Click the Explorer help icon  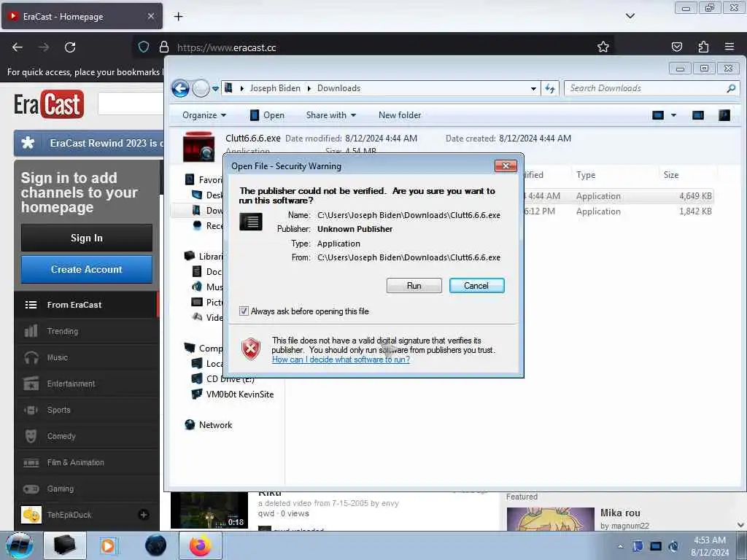pos(724,115)
